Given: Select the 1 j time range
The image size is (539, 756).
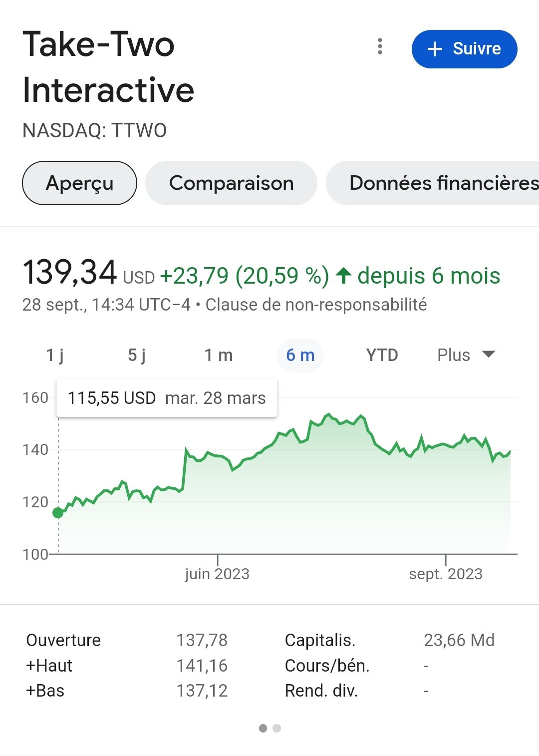Looking at the screenshot, I should pos(55,355).
